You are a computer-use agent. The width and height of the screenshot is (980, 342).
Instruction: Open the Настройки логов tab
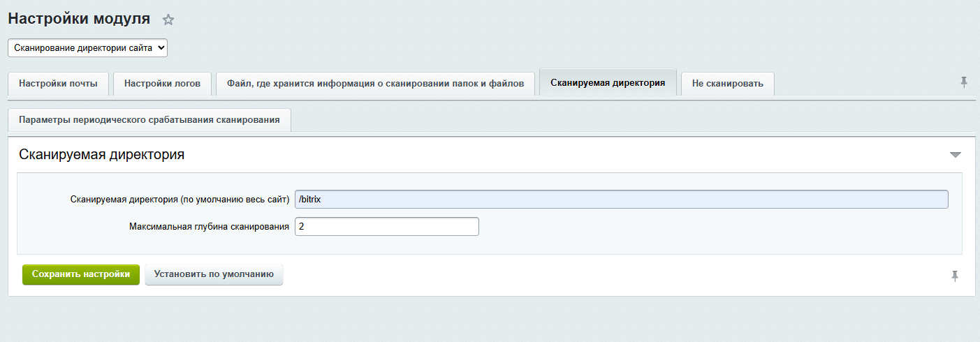click(x=162, y=84)
